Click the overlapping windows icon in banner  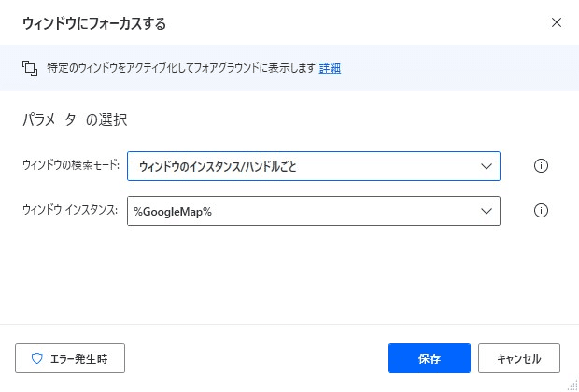coord(30,68)
